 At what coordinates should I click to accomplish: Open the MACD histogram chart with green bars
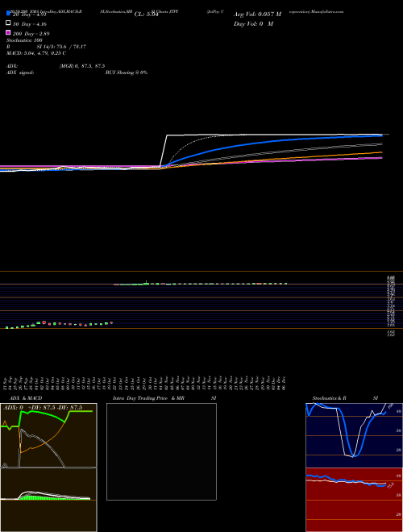click(48, 500)
